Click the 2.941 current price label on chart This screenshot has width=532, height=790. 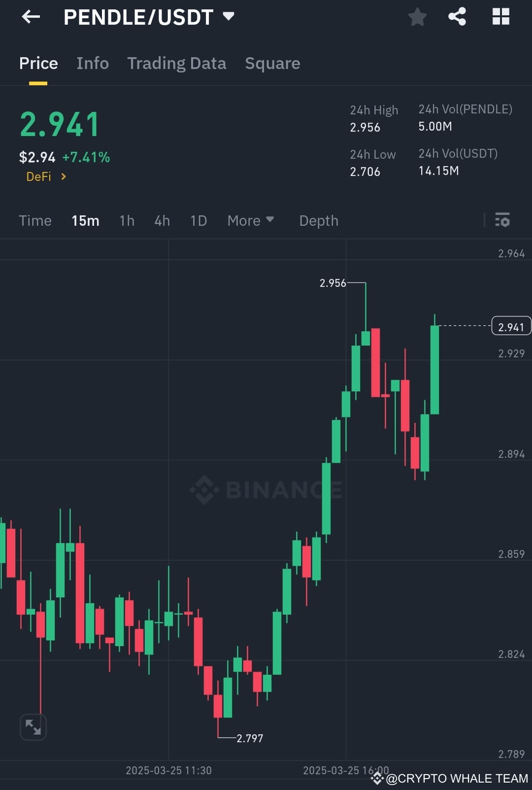(511, 326)
